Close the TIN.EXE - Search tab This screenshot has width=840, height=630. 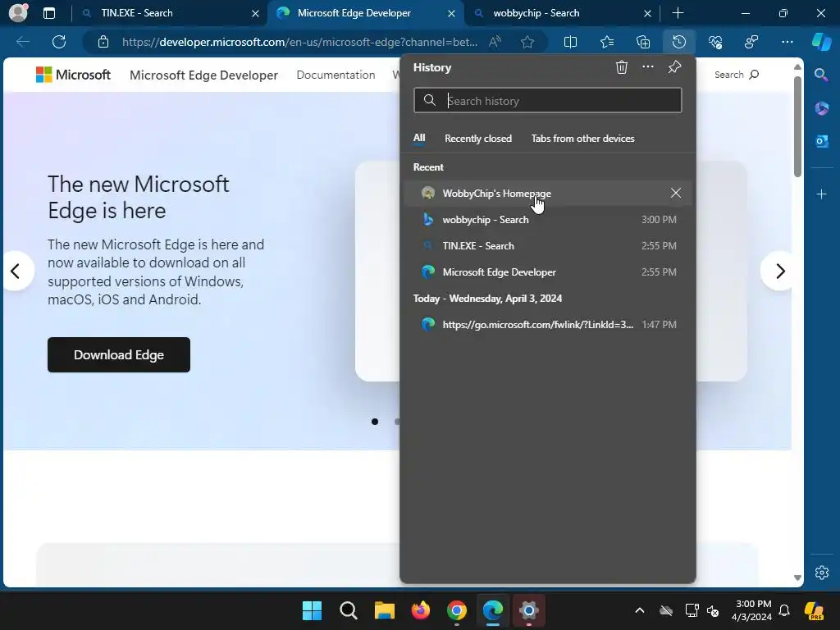coord(256,13)
